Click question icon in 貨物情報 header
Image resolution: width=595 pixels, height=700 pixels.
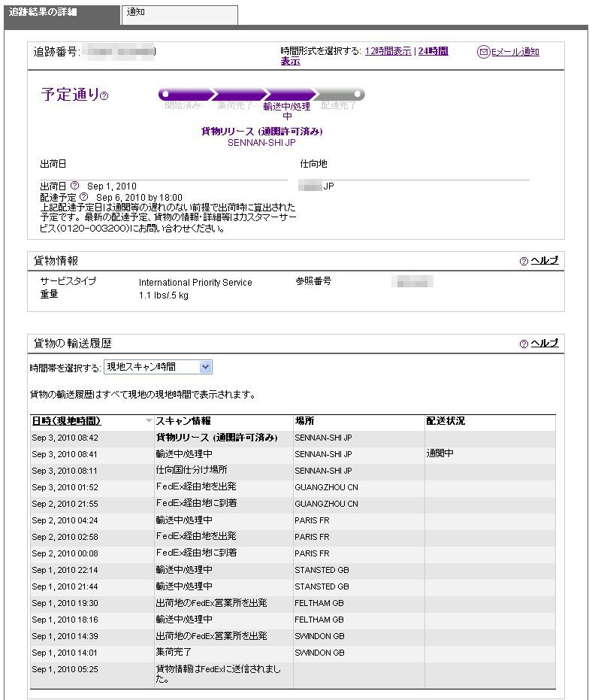(524, 261)
